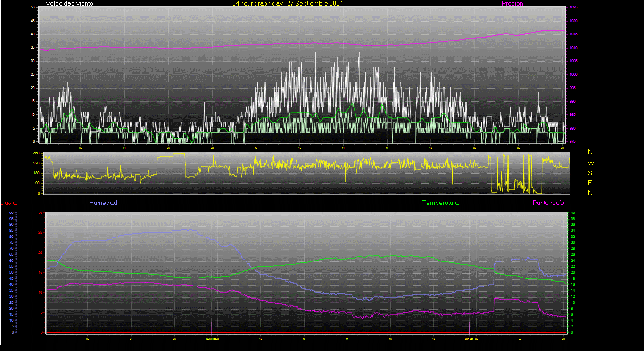Click the green 'Temperatura' legend label

(440, 203)
